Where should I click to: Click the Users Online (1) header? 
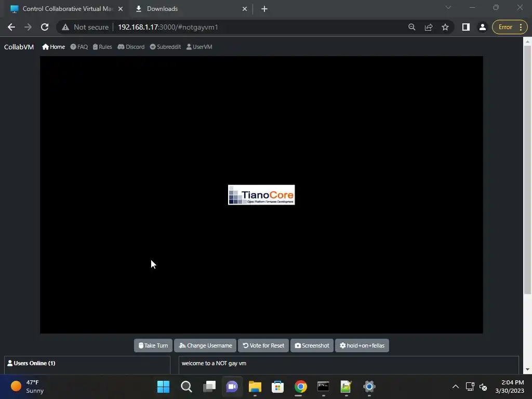click(31, 363)
